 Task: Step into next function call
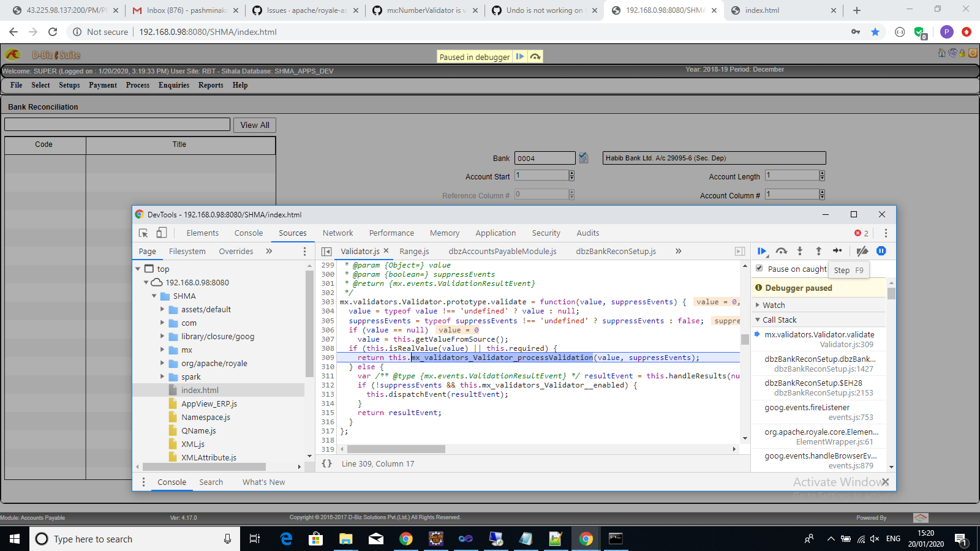tap(800, 251)
